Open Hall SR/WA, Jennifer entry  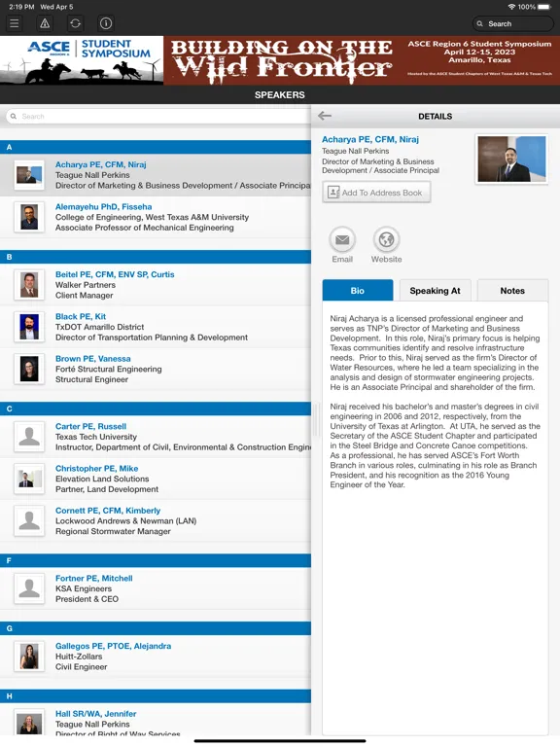156,720
